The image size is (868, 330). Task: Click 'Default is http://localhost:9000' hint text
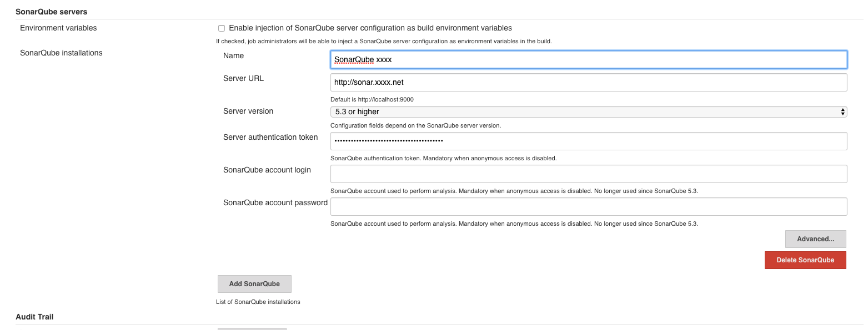pos(372,99)
